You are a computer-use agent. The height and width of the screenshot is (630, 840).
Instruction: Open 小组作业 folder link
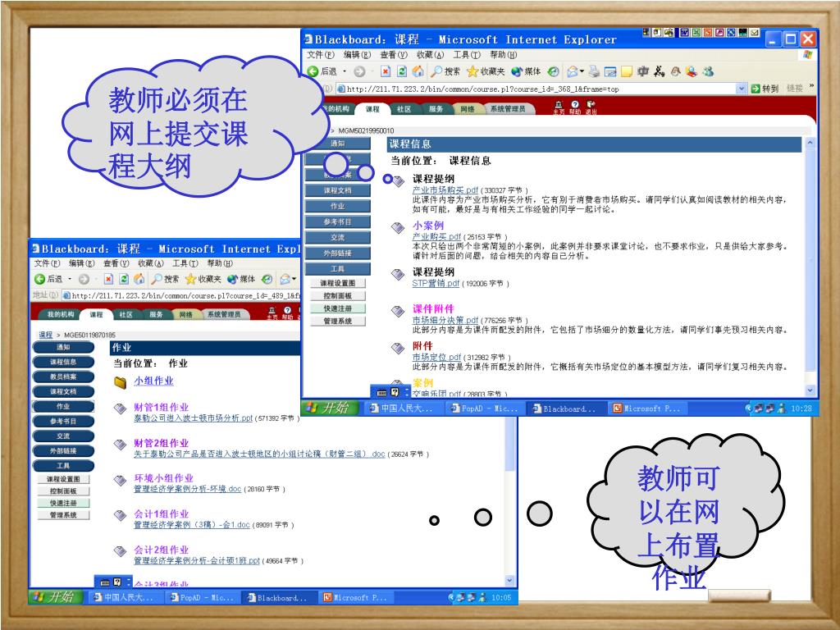click(153, 381)
